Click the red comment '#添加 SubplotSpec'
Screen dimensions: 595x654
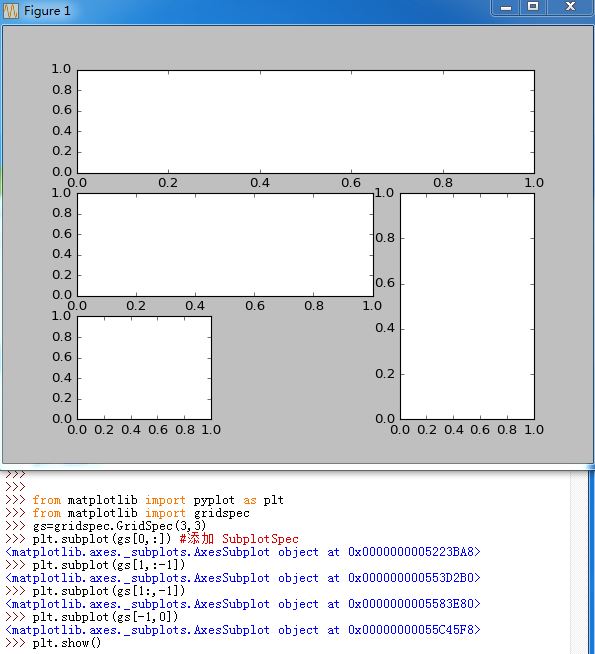click(239, 539)
